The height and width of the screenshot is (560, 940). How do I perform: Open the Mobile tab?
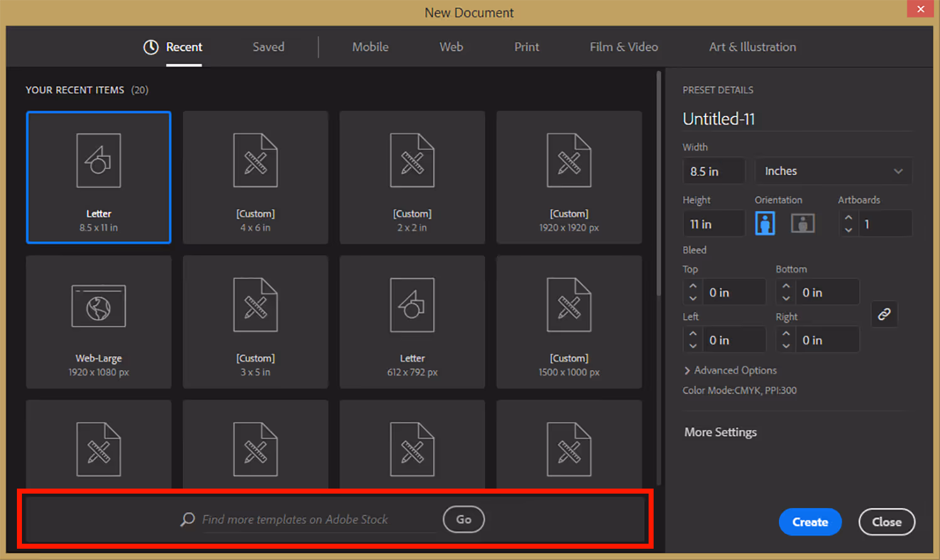[x=370, y=47]
